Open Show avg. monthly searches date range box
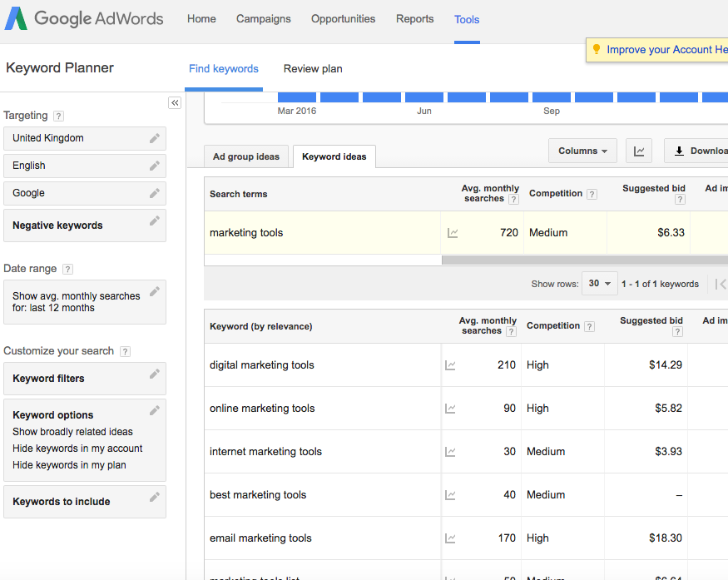728x580 pixels. (x=85, y=302)
